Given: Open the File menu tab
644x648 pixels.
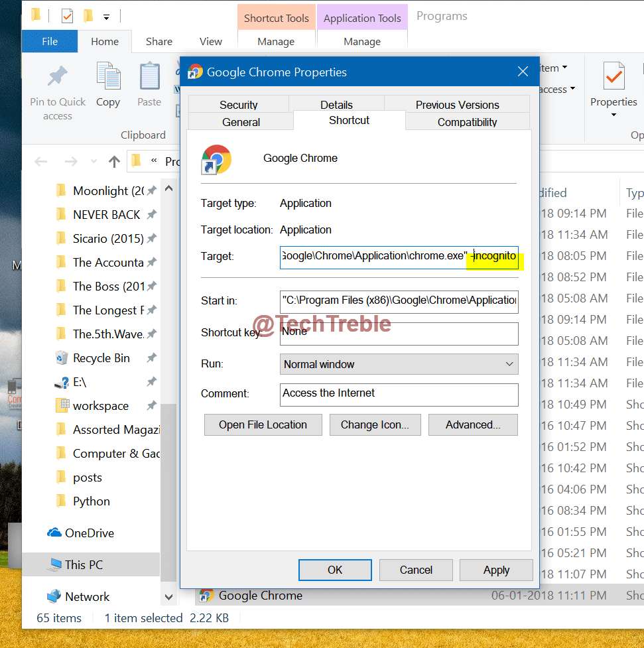Looking at the screenshot, I should click(x=50, y=41).
